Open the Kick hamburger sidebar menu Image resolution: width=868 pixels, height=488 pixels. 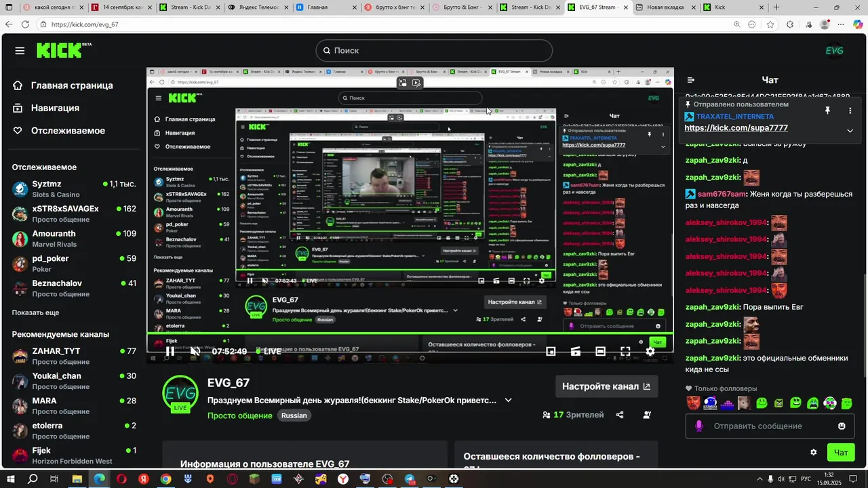point(20,51)
